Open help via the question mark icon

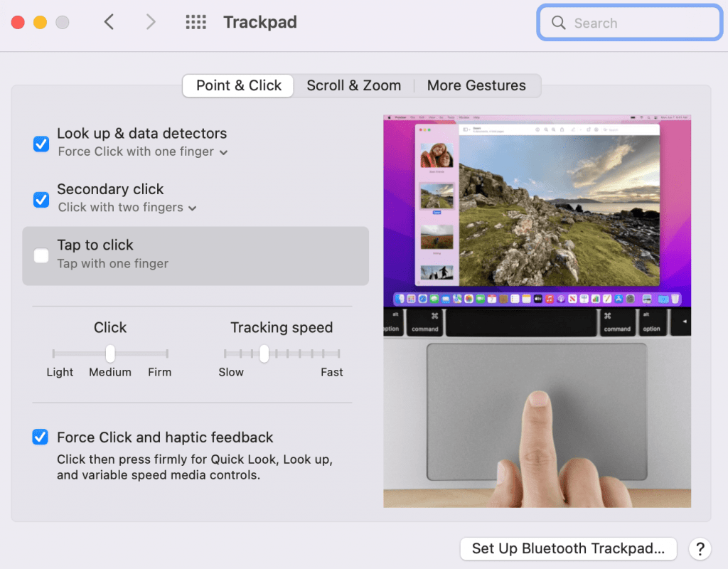pyautogui.click(x=700, y=548)
